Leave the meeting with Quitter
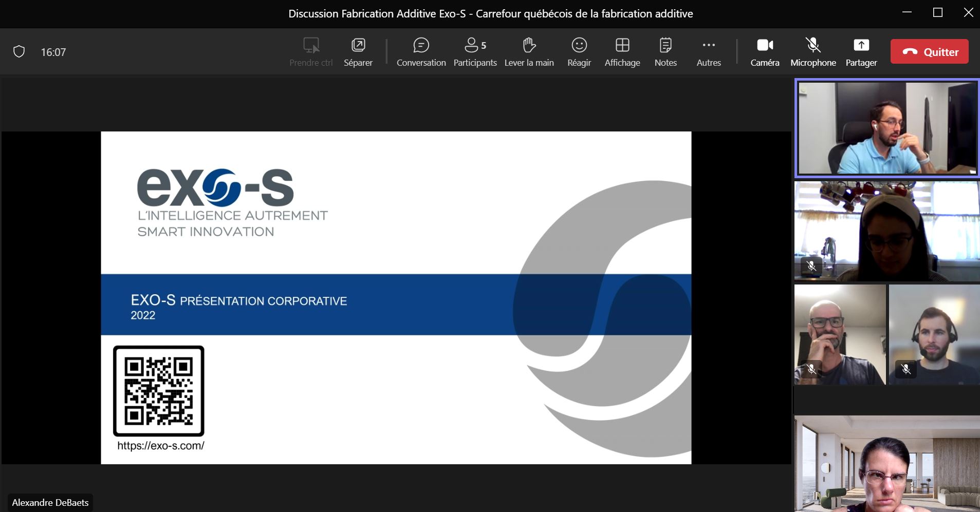Screen dimensions: 980x512 coord(929,52)
